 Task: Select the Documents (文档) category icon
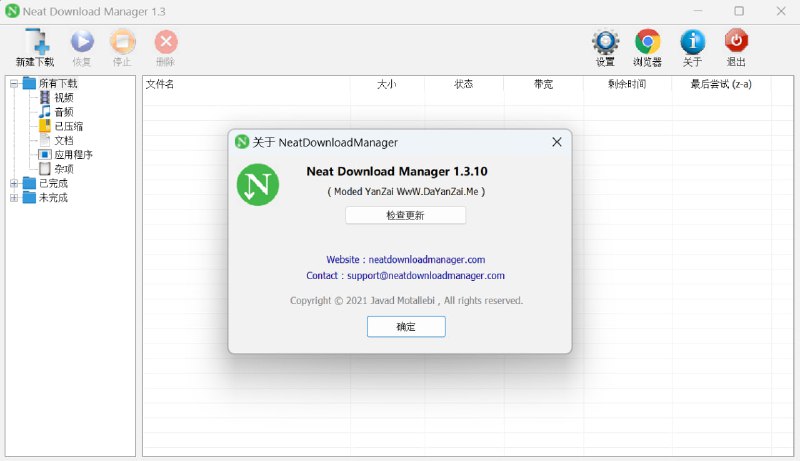[45, 140]
